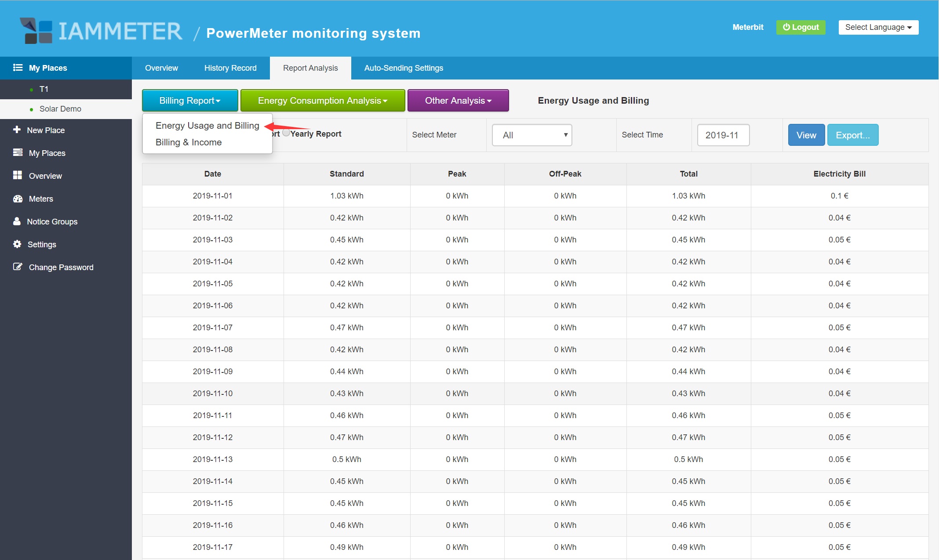939x560 pixels.
Task: Select the Solar Demo place
Action: pos(60,109)
